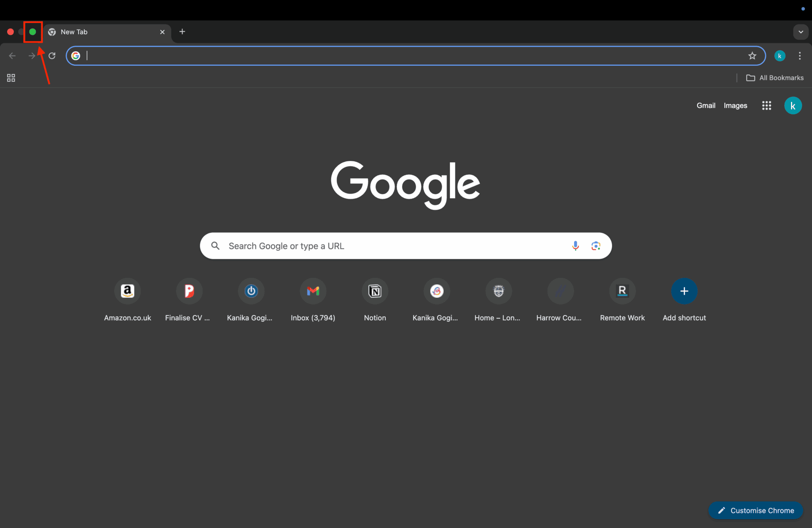
Task: Click inside the Google search field
Action: [x=396, y=246]
